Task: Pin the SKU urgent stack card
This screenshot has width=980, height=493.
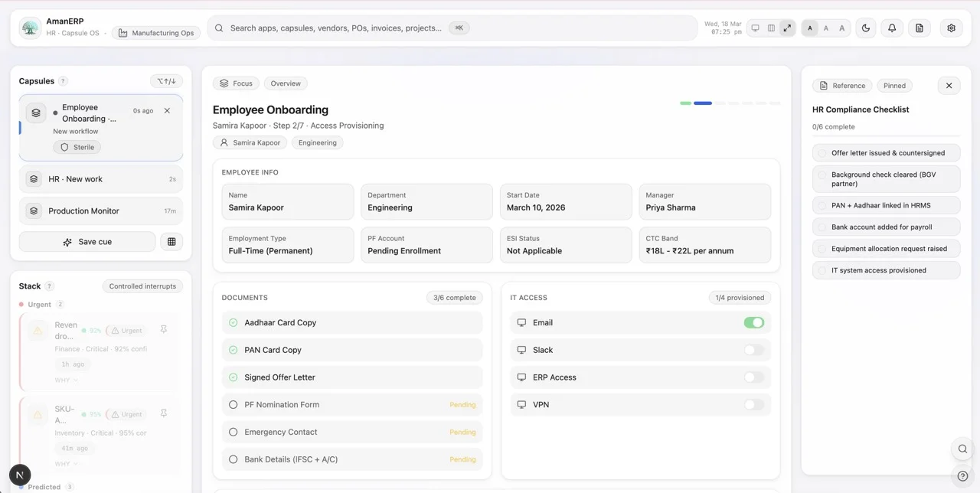Action: coord(163,413)
